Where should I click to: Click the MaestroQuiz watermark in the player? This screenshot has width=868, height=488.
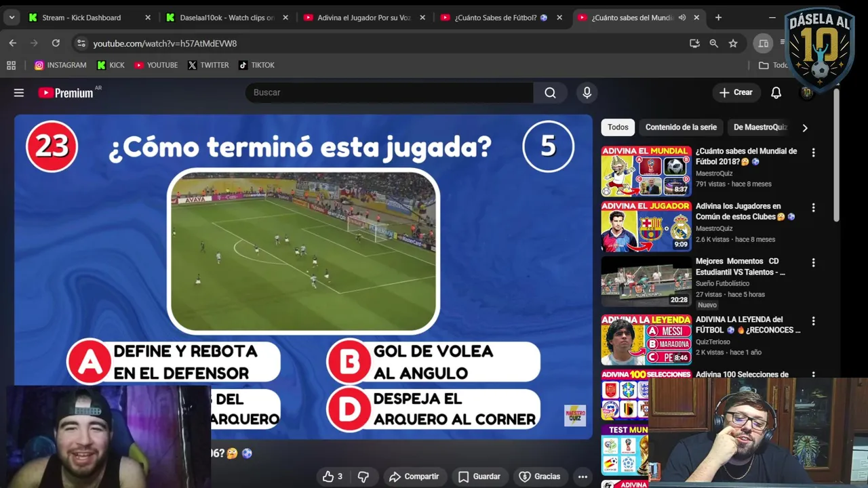[575, 415]
